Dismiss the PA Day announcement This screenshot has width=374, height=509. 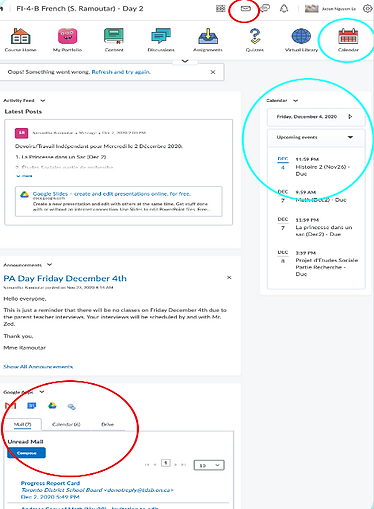[x=229, y=277]
